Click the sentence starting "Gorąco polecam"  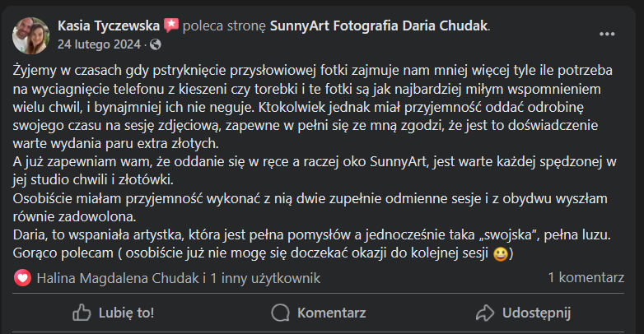tap(255, 254)
